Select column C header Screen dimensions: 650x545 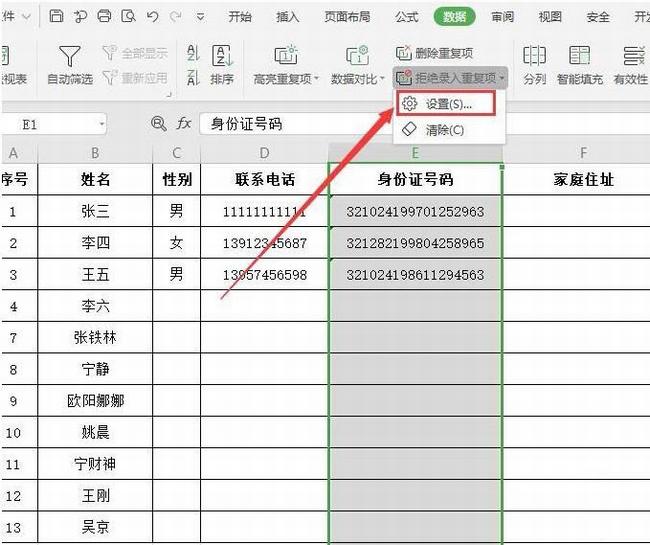(x=177, y=153)
